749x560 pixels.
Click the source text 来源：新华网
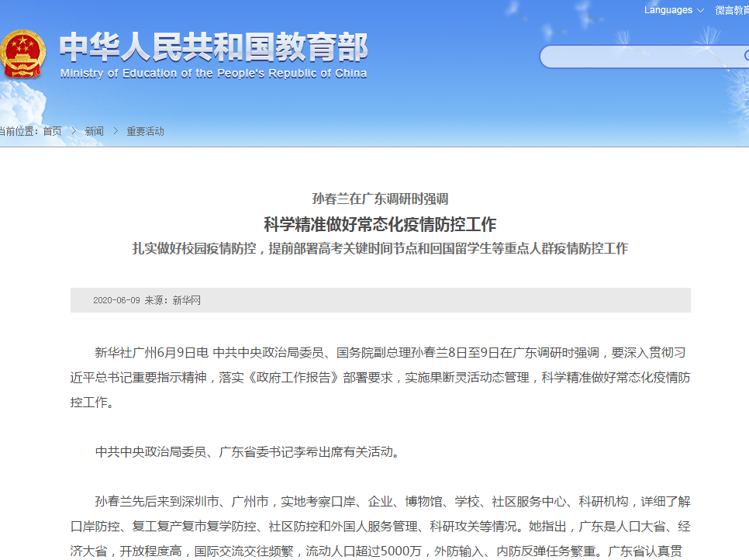point(172,300)
